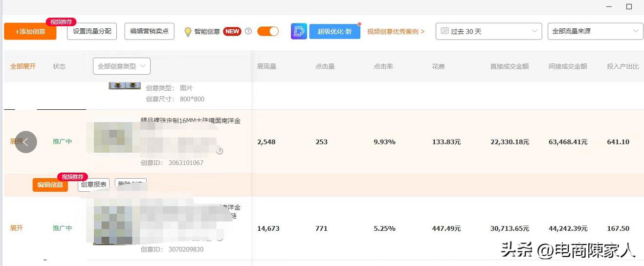Maximize the window
Image resolution: width=644 pixels, height=266 pixels.
click(629, 6)
